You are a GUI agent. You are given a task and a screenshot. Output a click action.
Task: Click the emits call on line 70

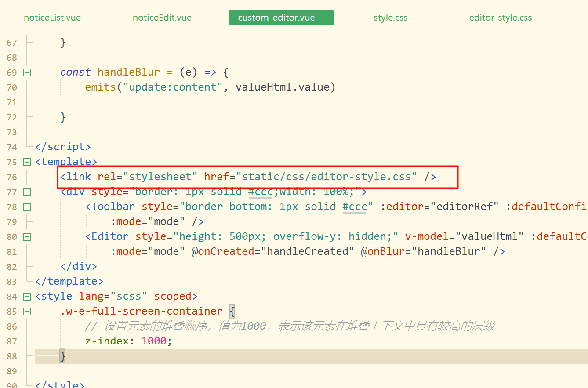101,87
